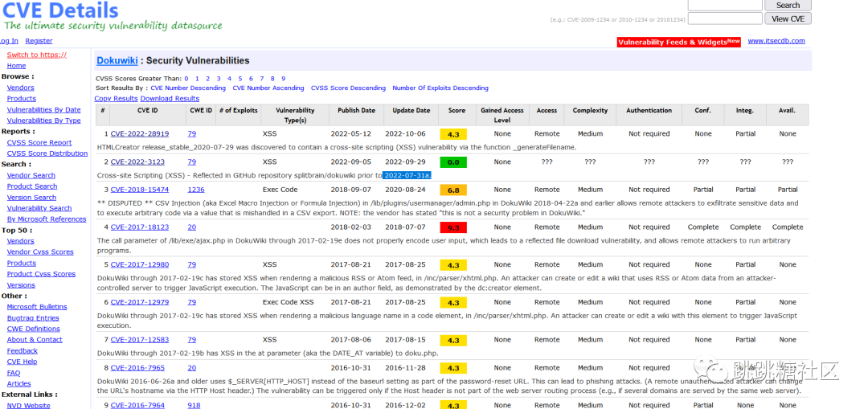Open Vulnerabilities By Date
The width and height of the screenshot is (868, 409).
pos(43,109)
